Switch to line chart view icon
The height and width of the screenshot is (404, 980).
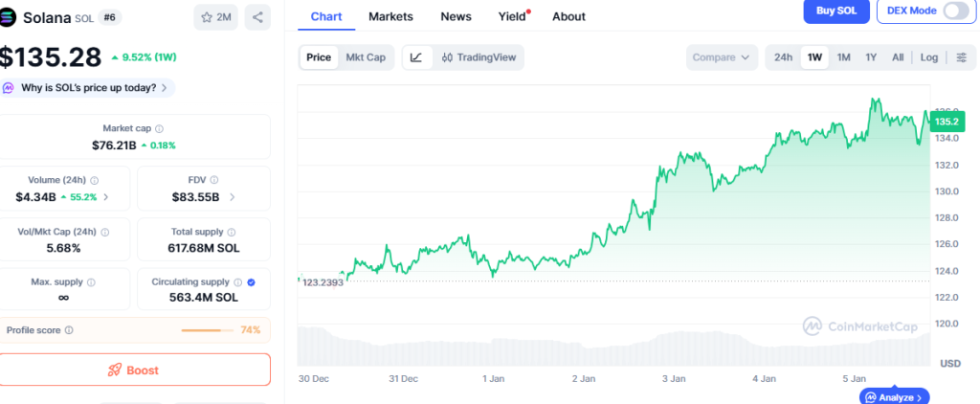[x=416, y=57]
